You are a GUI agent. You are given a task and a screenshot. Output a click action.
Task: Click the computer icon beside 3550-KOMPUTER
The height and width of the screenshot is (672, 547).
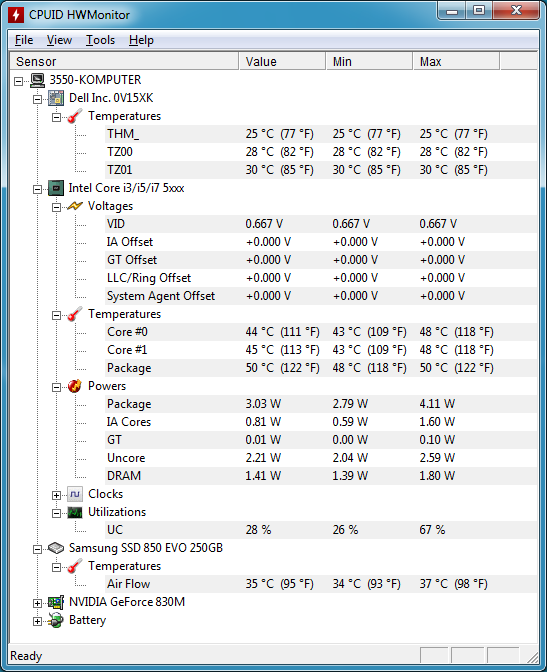(37, 80)
